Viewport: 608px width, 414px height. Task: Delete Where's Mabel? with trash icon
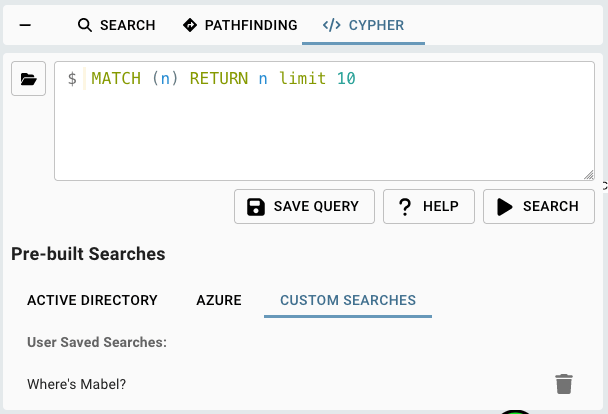pos(564,384)
